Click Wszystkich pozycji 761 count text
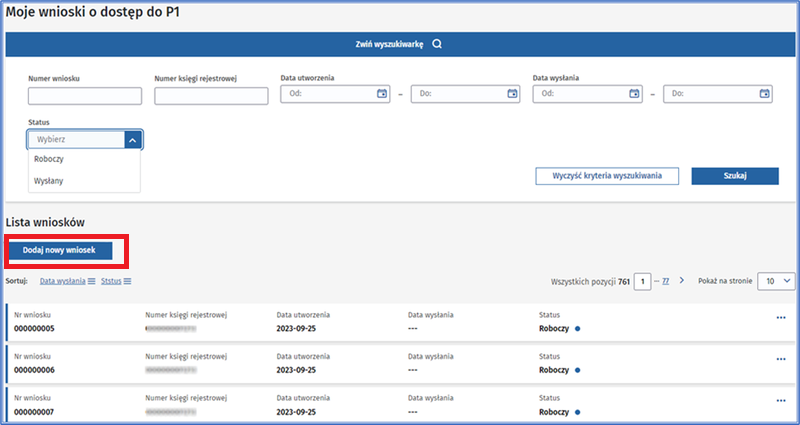 coord(590,282)
